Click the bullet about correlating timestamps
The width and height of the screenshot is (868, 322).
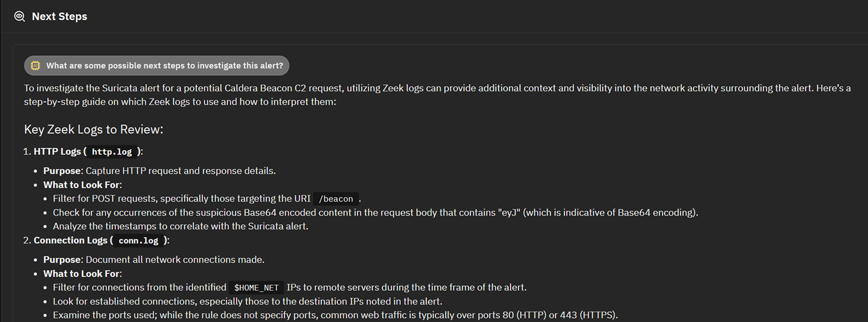pos(180,226)
